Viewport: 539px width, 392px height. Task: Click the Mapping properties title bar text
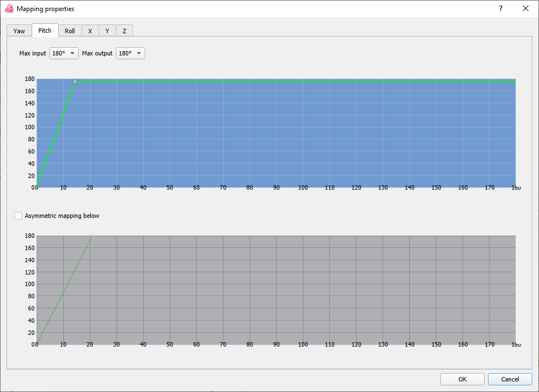[45, 9]
